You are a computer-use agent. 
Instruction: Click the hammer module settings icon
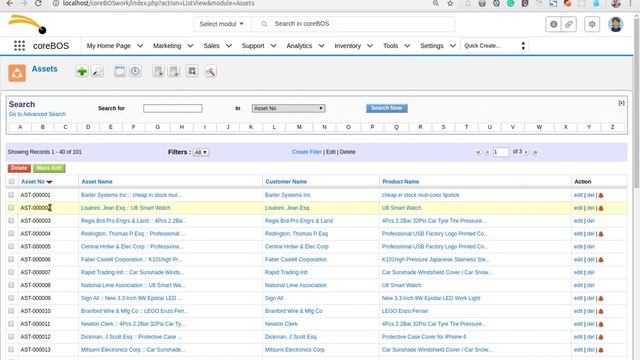tap(211, 72)
